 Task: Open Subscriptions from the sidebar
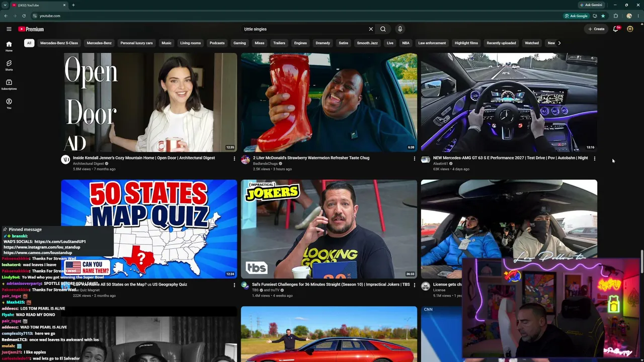point(9,84)
